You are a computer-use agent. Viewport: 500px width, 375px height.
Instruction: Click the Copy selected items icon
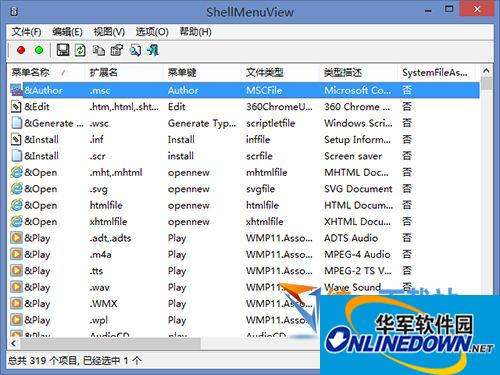click(x=98, y=50)
